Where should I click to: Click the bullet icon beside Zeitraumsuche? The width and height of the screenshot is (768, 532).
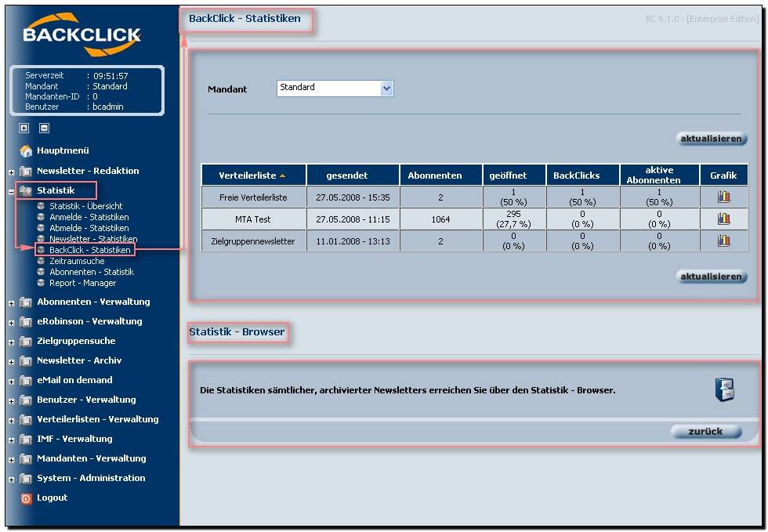click(41, 261)
